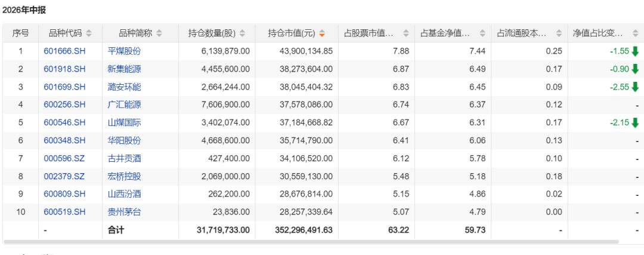This screenshot has height=255, width=644.
Task: Open stock code 000596.SZ
Action: pyautogui.click(x=64, y=158)
